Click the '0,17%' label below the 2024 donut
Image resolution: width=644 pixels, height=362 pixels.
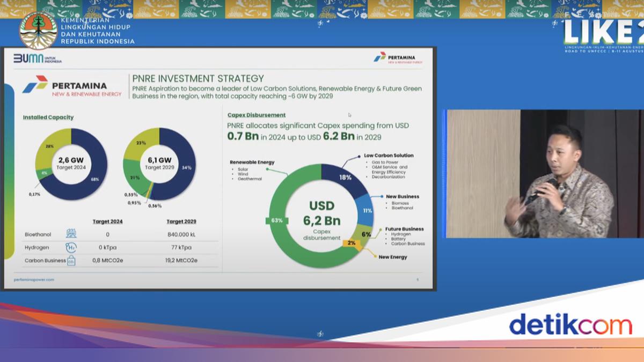tap(34, 194)
